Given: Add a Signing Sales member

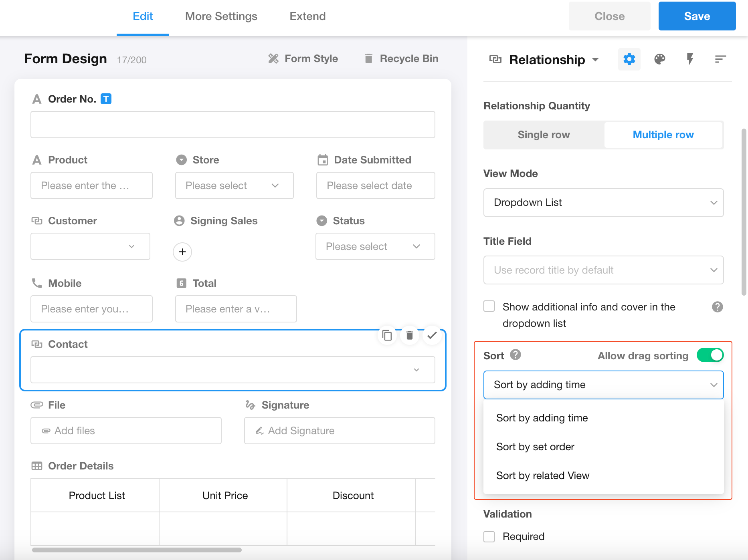Looking at the screenshot, I should pos(182,252).
